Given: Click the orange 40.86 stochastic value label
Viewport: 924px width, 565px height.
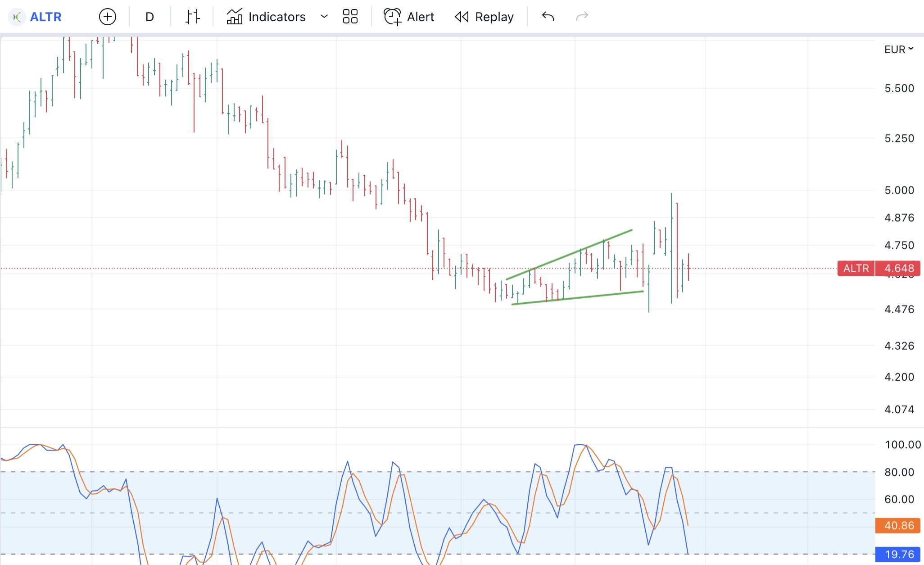Looking at the screenshot, I should (899, 525).
